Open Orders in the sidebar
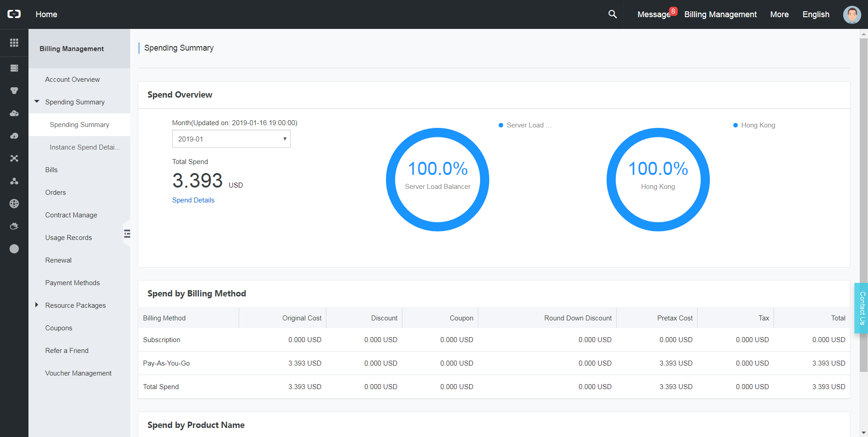 [56, 193]
